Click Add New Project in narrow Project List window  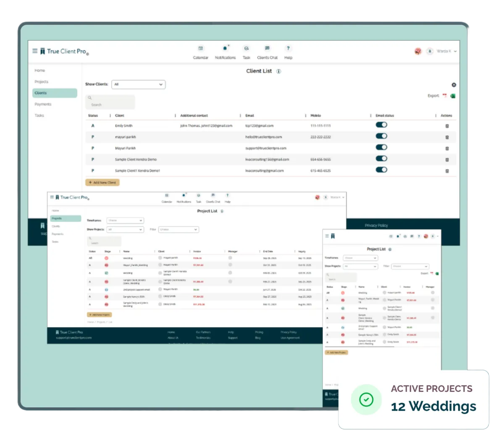(x=336, y=352)
